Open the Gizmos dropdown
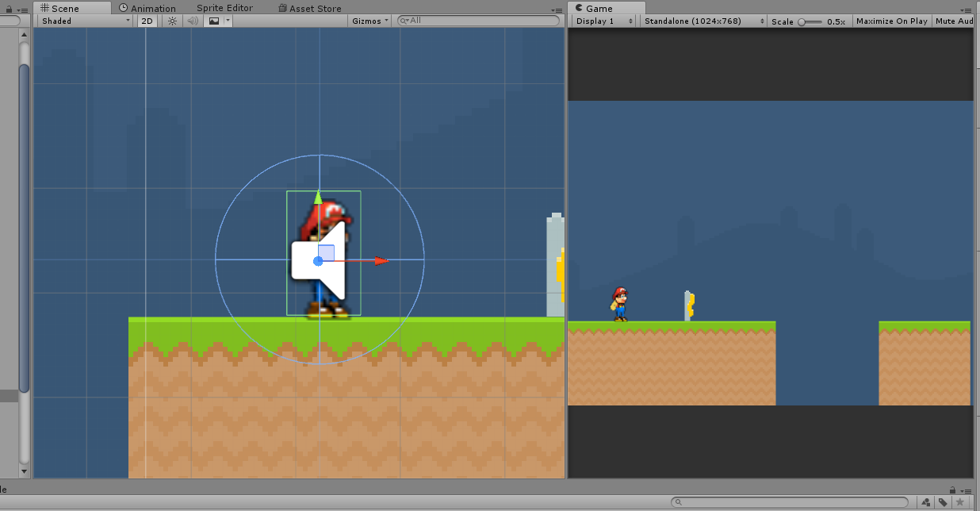The image size is (980, 511). pos(370,21)
